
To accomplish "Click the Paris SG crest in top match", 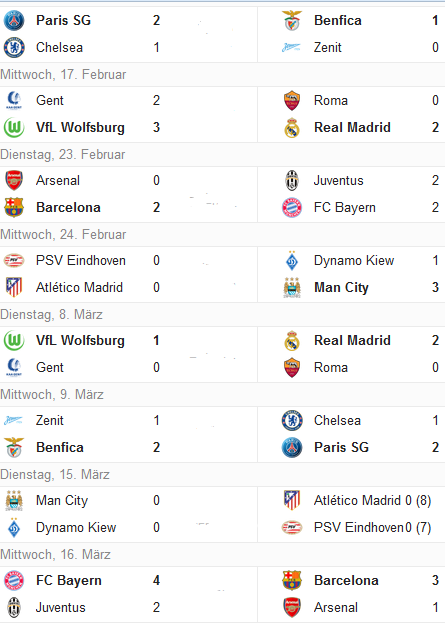I will click(x=14, y=21).
